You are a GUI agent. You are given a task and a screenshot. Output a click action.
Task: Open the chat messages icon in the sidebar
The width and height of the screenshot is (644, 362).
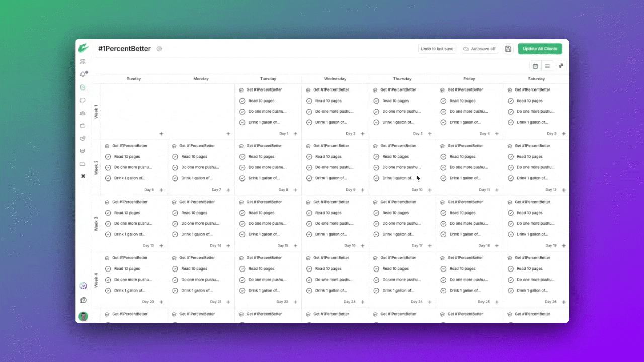83,100
